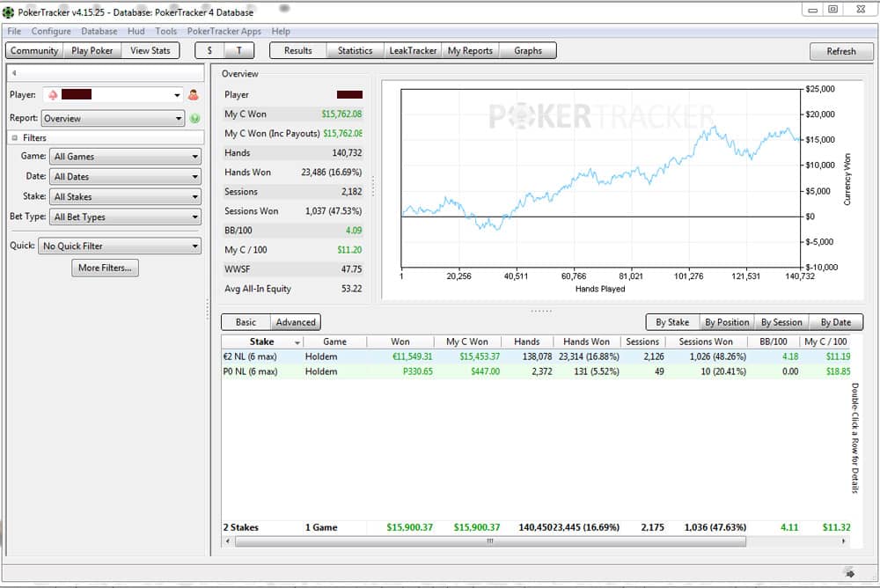Open the Help menu
The width and height of the screenshot is (880, 588).
[281, 32]
